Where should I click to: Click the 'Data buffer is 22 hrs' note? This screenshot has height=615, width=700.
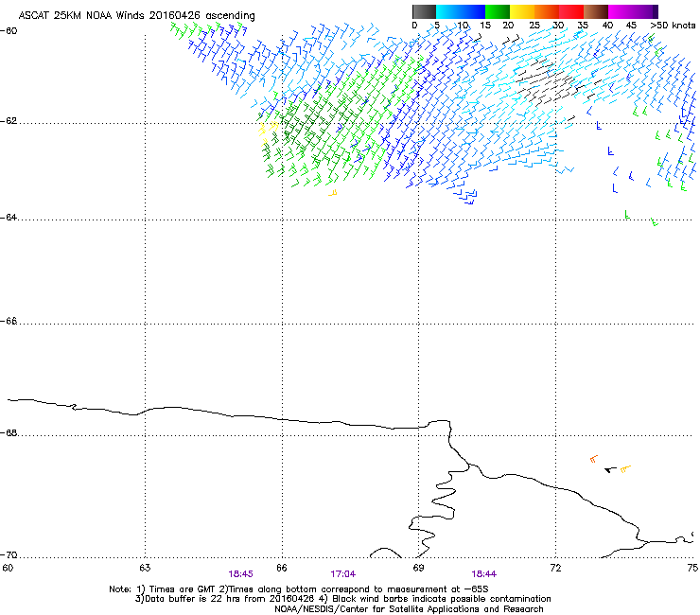(188, 599)
